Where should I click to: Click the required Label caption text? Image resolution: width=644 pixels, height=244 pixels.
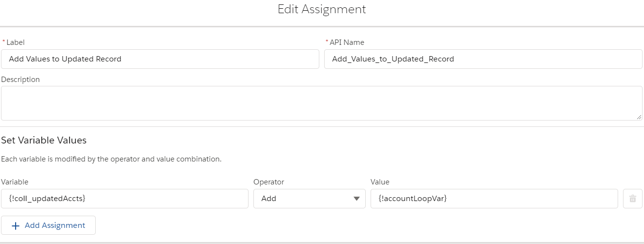[x=16, y=42]
